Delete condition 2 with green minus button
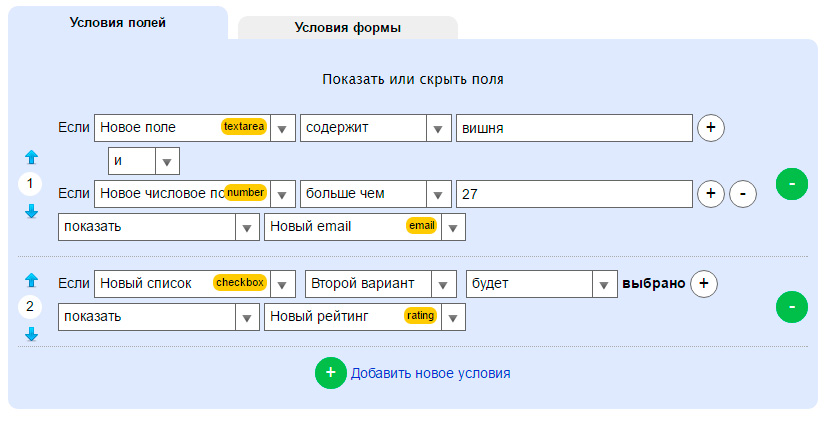Image resolution: width=838 pixels, height=422 pixels. [791, 307]
